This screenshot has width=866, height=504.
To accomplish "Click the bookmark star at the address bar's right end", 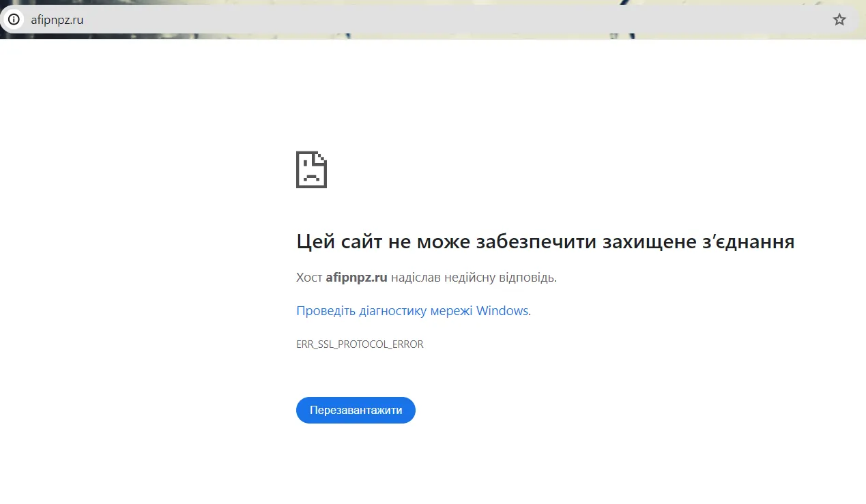I will [x=839, y=19].
